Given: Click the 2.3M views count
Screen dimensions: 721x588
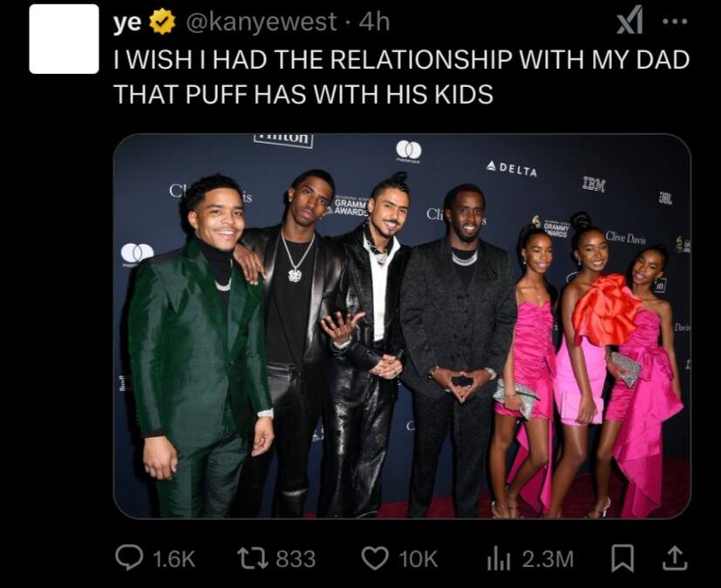Looking at the screenshot, I should pos(548,559).
